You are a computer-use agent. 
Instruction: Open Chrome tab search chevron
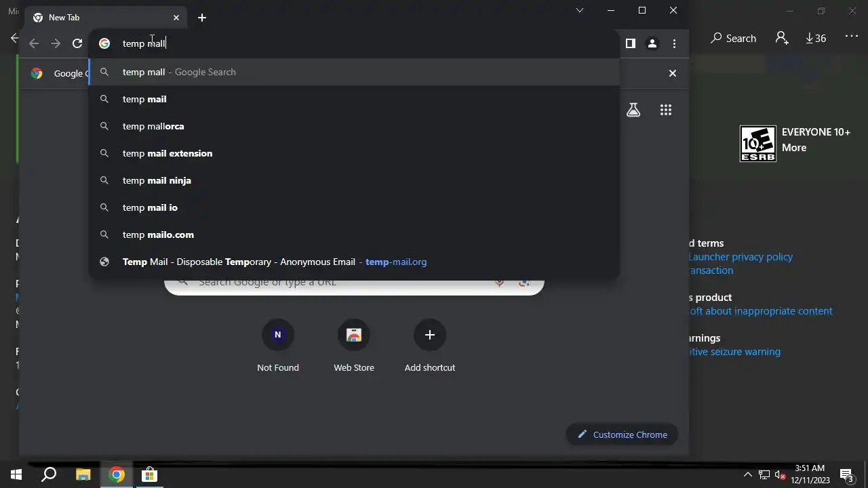[580, 10]
